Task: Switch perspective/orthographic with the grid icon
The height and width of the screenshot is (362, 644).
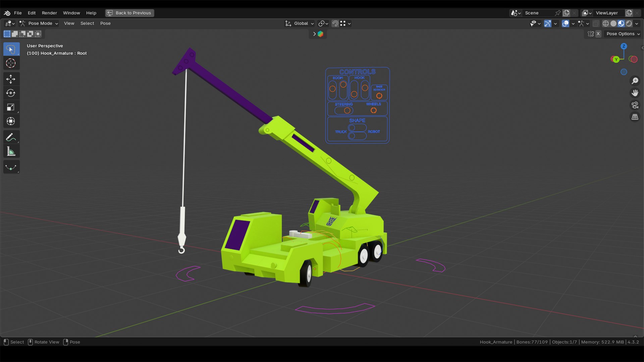Action: 635,117
